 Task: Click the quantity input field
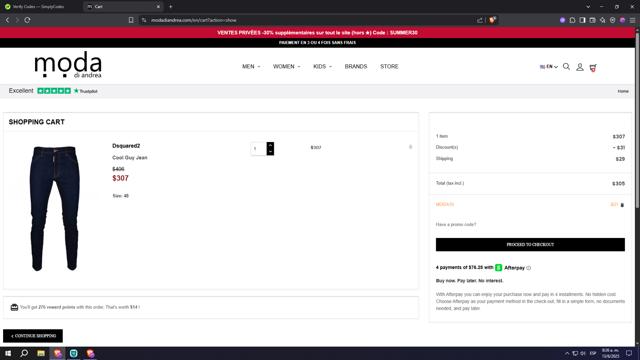tap(258, 149)
